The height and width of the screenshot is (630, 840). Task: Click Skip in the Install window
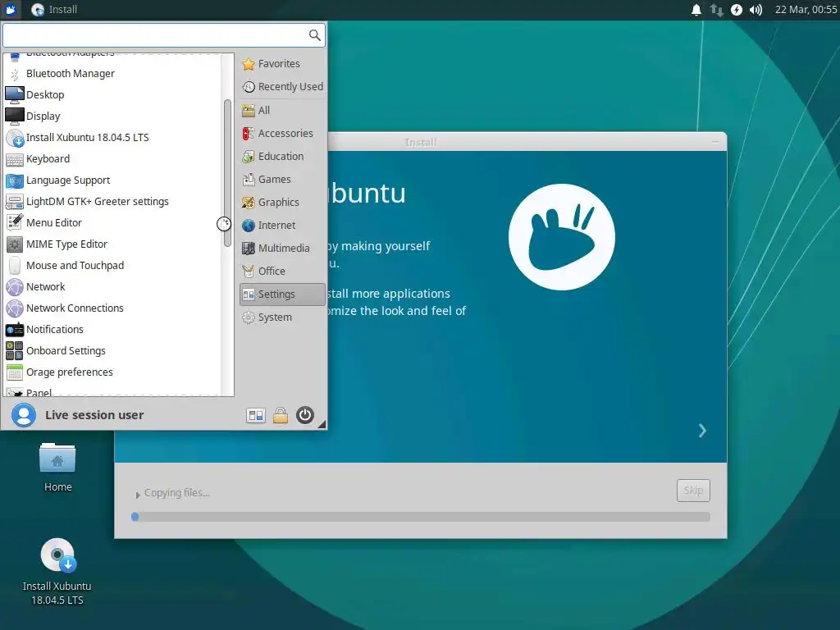coord(693,491)
